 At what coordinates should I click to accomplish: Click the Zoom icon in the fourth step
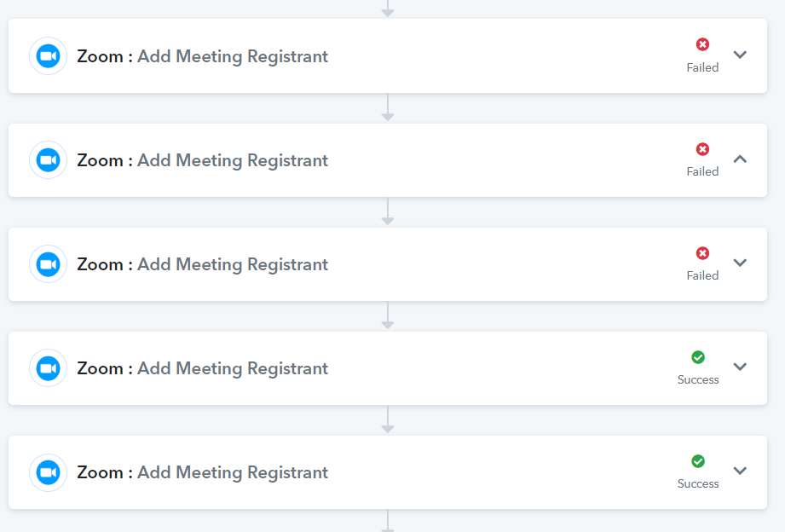(48, 368)
